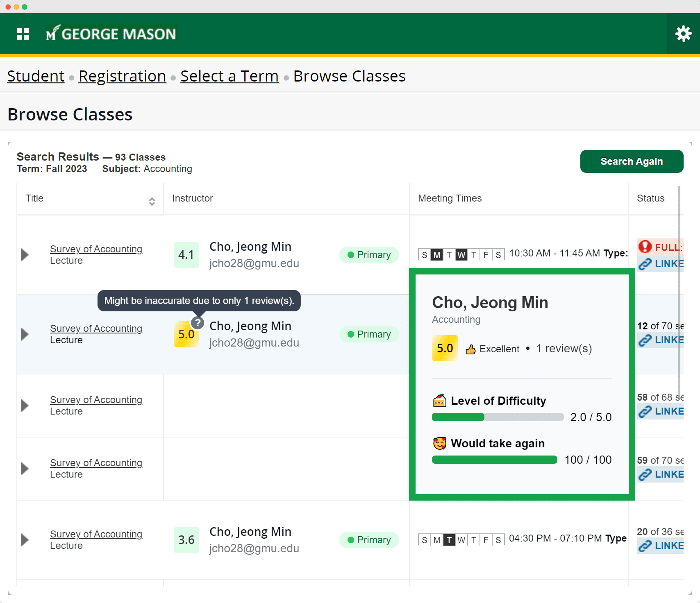700x603 pixels.
Task: Click the red FULL alert icon
Action: [x=645, y=247]
